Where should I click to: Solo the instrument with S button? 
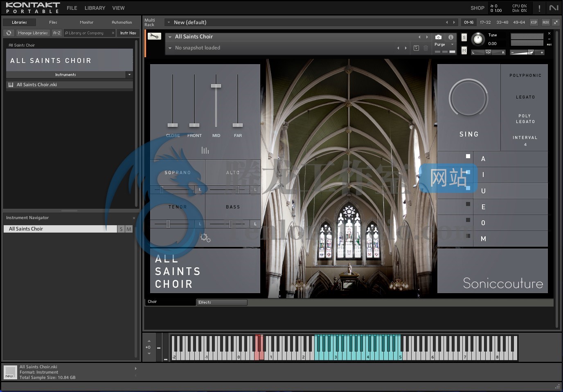point(464,37)
